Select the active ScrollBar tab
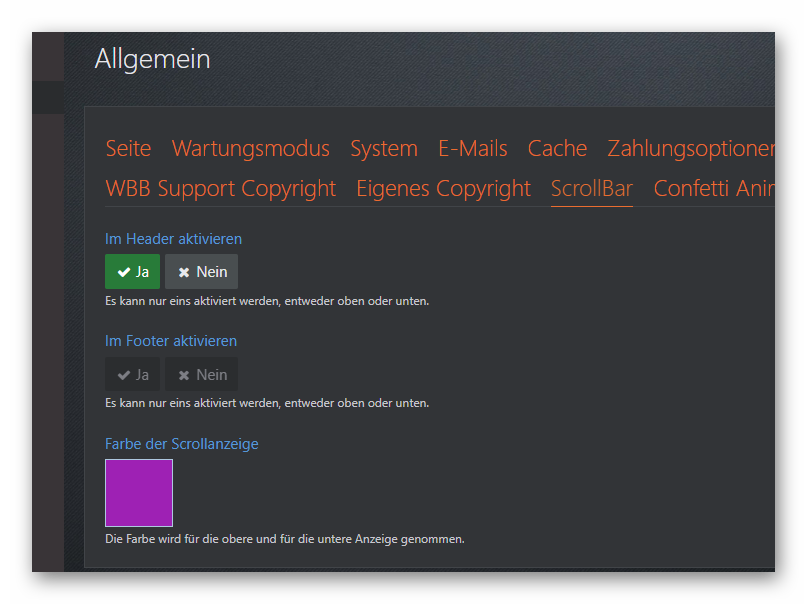This screenshot has height=604, width=807. tap(591, 189)
